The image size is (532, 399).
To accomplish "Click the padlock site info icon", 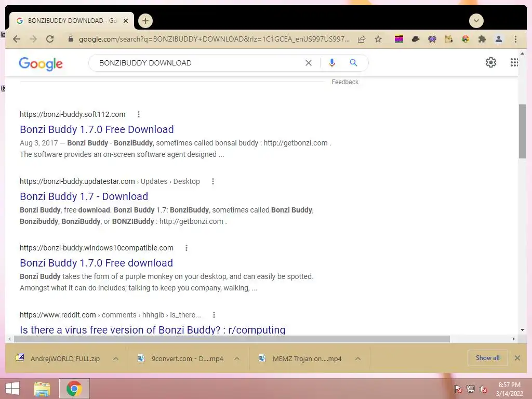I will pyautogui.click(x=71, y=39).
